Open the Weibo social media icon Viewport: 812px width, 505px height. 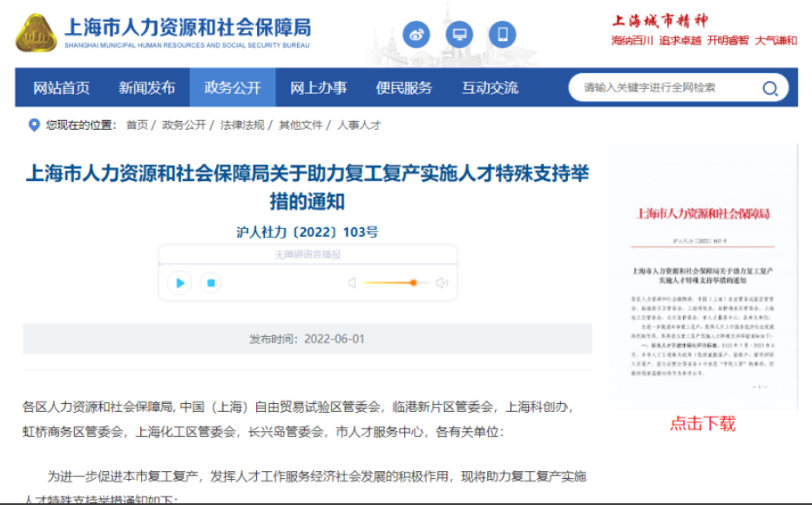tap(416, 36)
